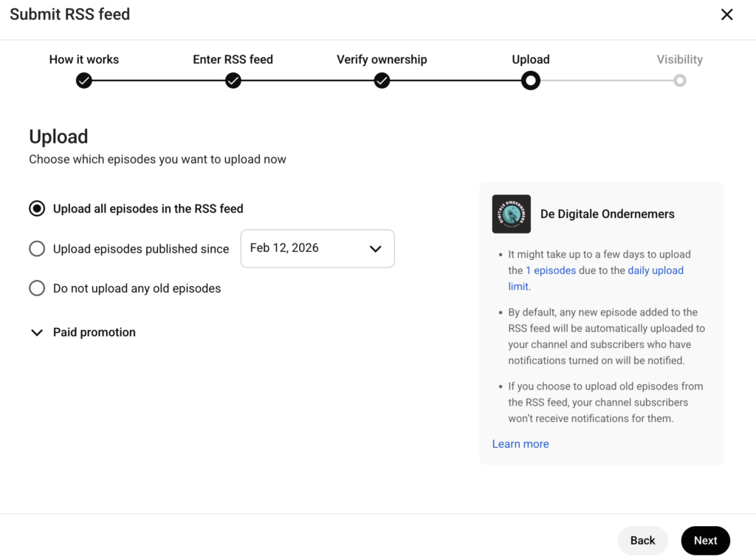Choose the "Upload episodes published since" option

pyautogui.click(x=37, y=248)
